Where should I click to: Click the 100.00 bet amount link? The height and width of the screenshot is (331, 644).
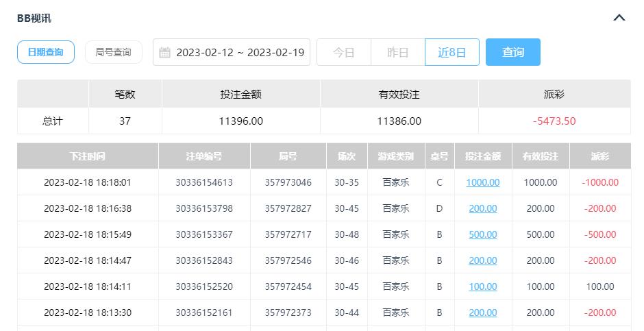[x=482, y=286]
